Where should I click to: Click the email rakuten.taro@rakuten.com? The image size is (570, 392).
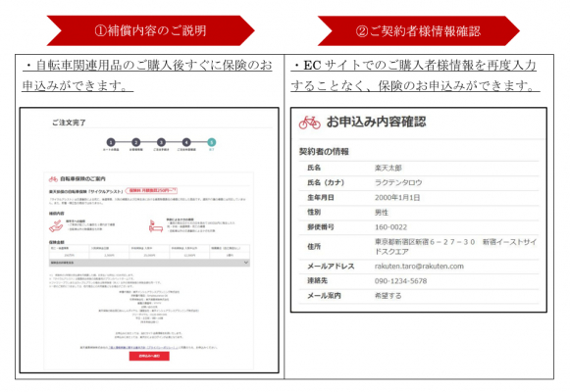(419, 266)
